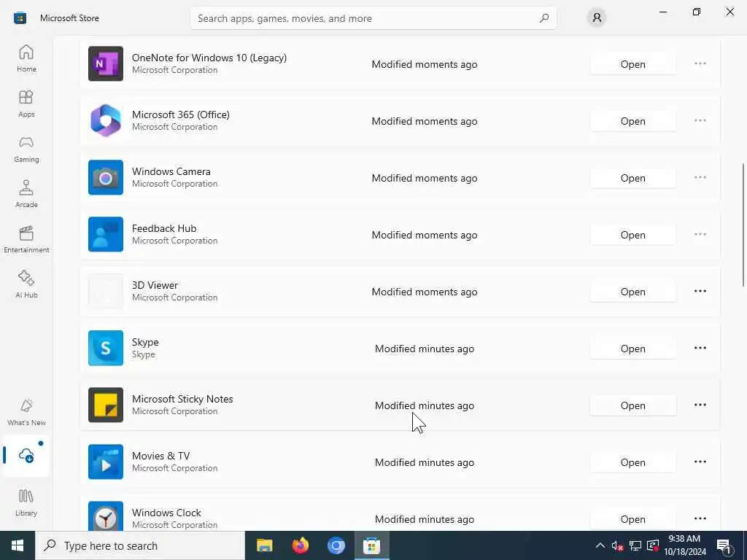
Task: Select the Downloads cloud icon in sidebar
Action: 26,455
